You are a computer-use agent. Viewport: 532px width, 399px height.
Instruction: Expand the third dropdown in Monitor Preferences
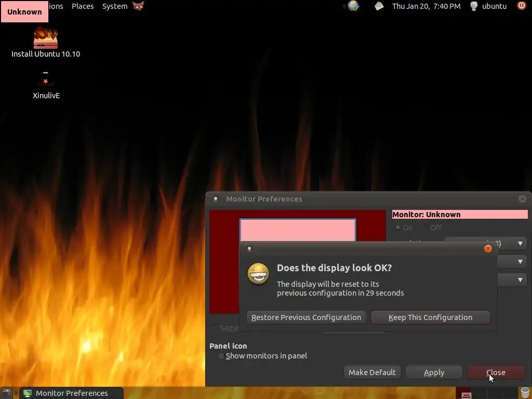coord(520,280)
